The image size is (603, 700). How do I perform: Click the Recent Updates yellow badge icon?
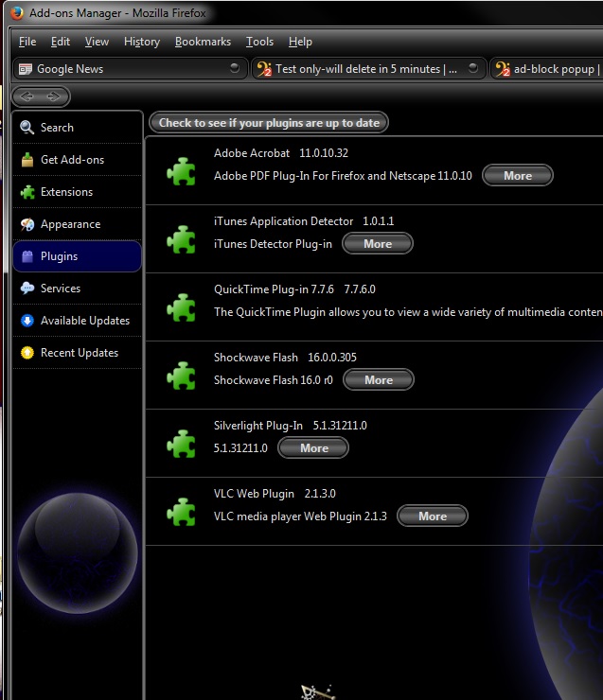tap(27, 353)
